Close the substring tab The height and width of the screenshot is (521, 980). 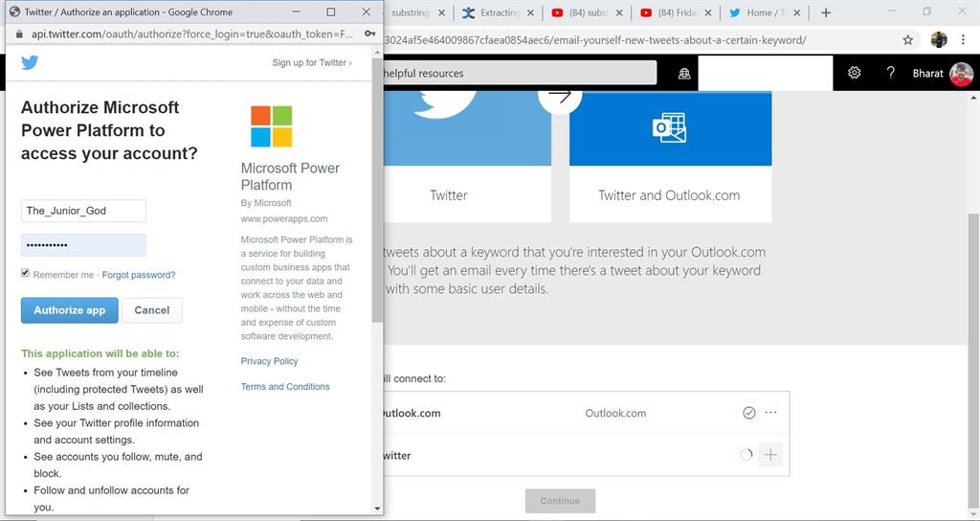click(442, 12)
